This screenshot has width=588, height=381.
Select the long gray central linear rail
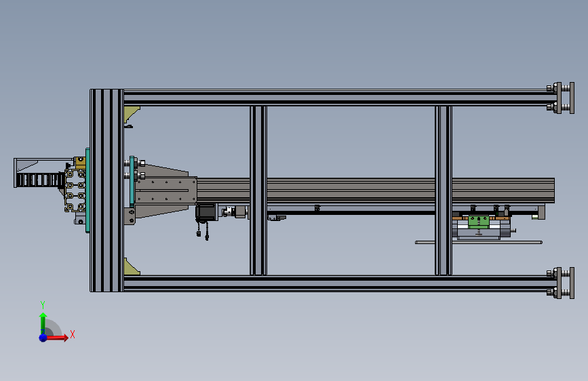pyautogui.click(x=375, y=190)
